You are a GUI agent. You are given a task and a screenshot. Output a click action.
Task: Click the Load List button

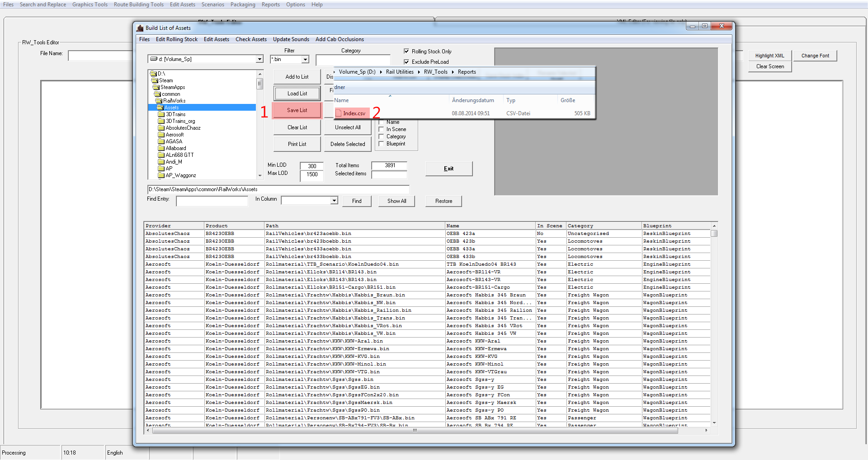(297, 94)
